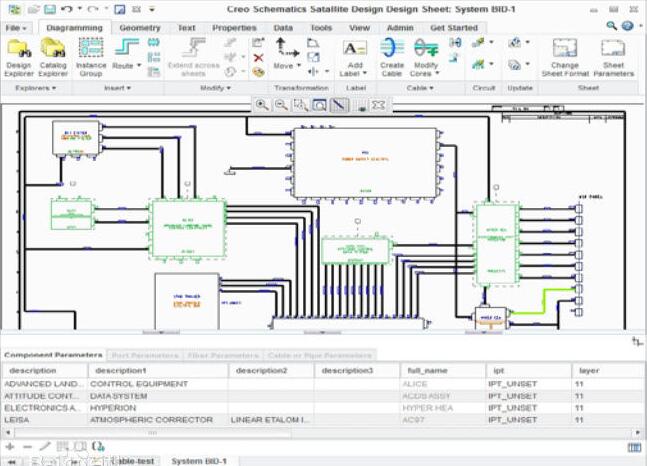Open Change Sheet Format

(x=565, y=57)
